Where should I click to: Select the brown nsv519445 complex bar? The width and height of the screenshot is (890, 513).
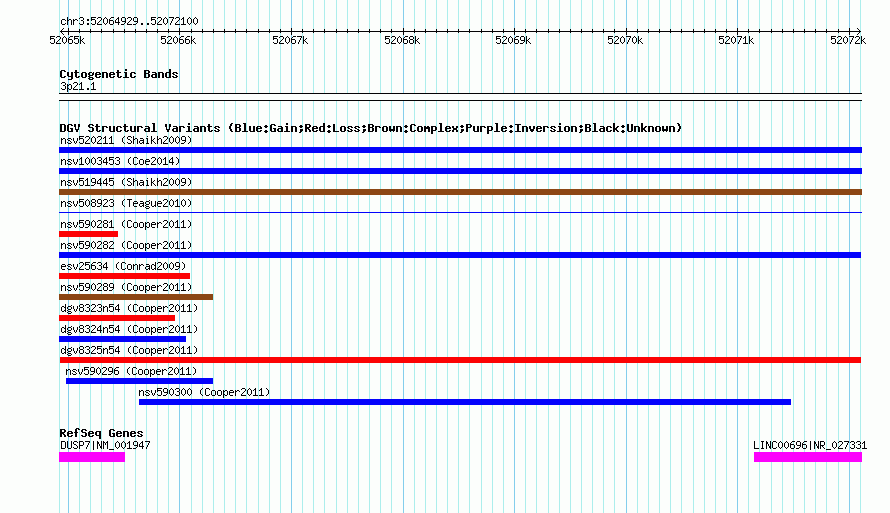460,192
